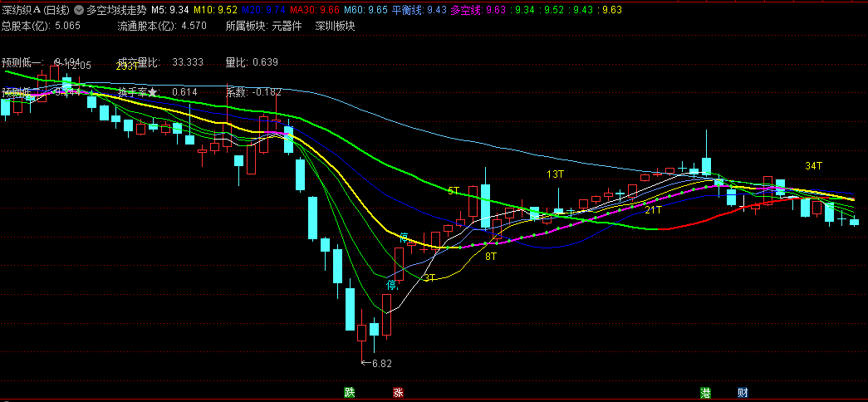Click the 量比: 0.639 value
Screen dimensions: 868x402
pyautogui.click(x=252, y=62)
